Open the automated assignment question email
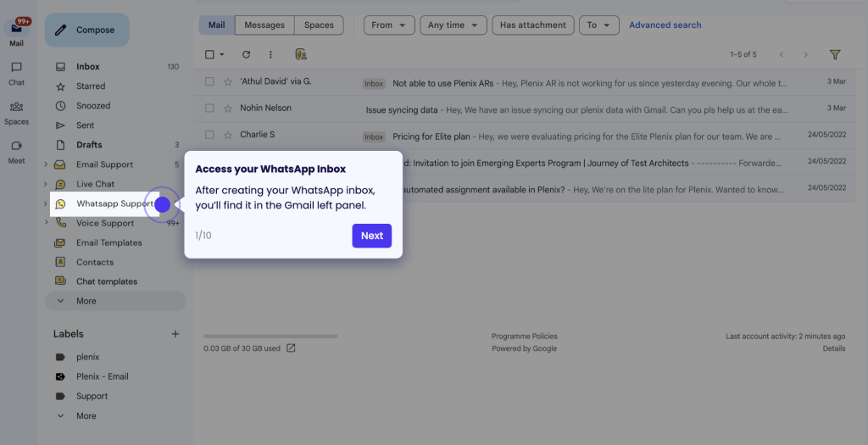 coord(628,189)
